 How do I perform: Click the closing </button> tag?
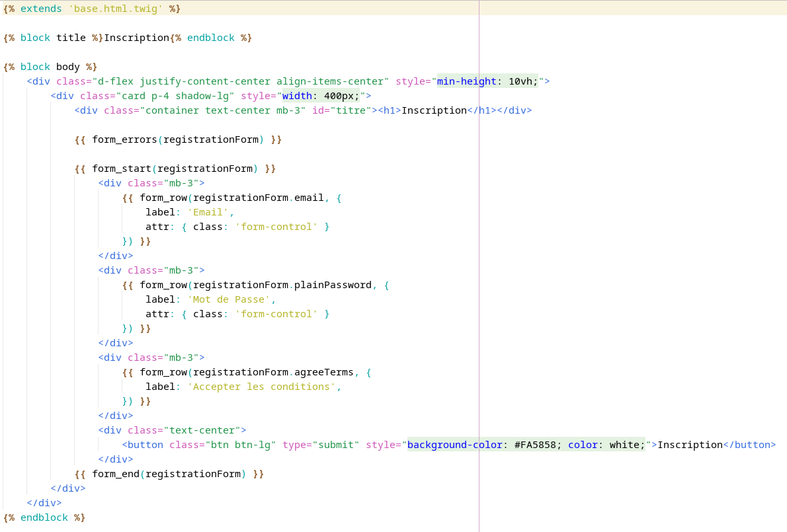[749, 445]
